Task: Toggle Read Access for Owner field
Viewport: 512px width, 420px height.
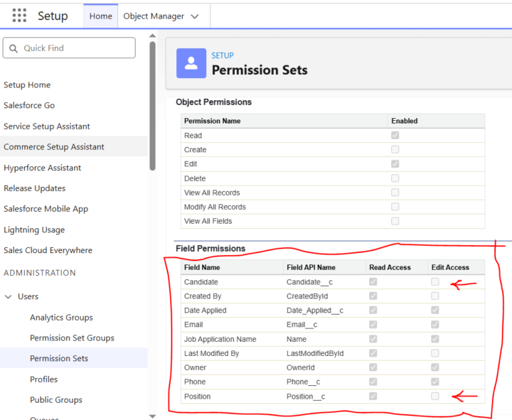Action: click(373, 367)
